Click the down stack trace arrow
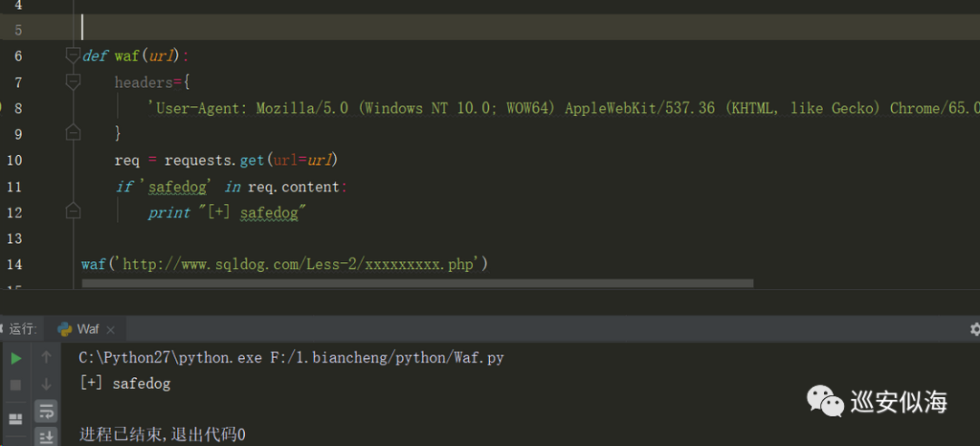The image size is (980, 446). pyautogui.click(x=46, y=384)
